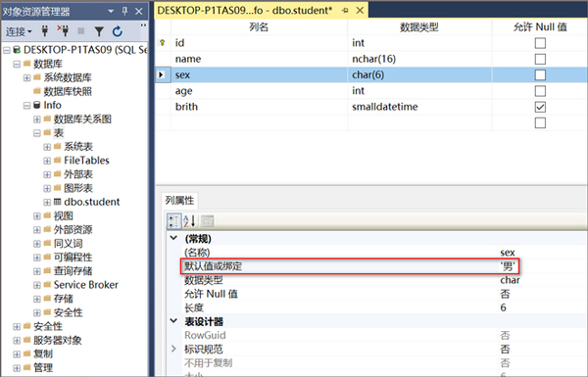
Task: Expand the 标识规范 property row
Action: point(173,349)
